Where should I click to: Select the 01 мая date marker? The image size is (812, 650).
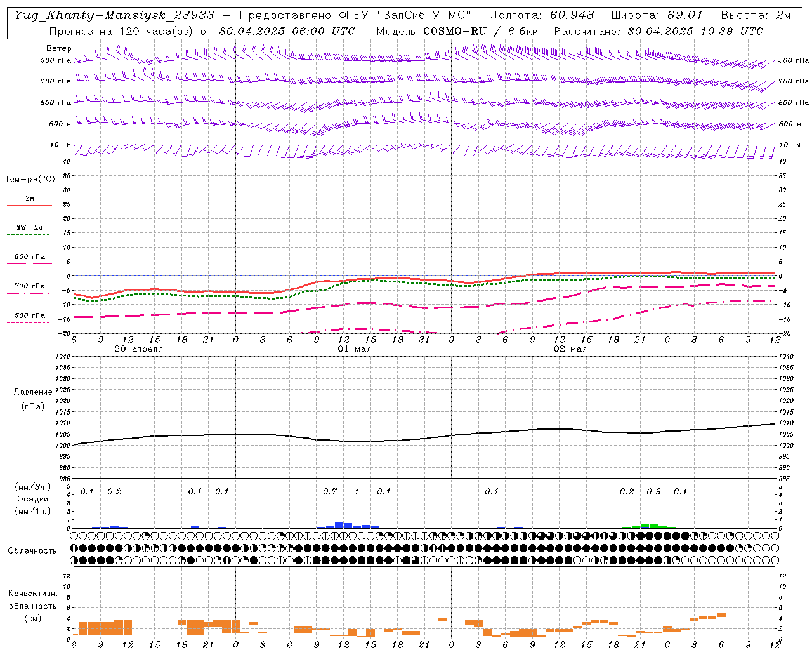[354, 349]
